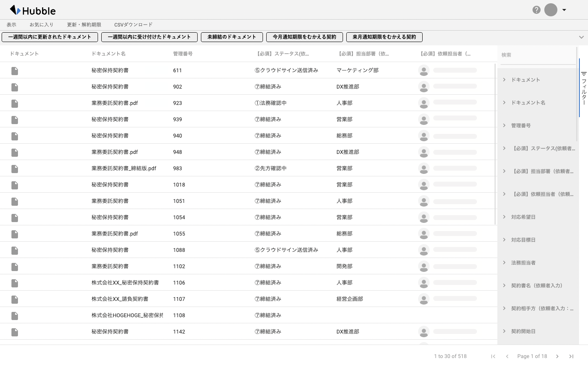
Task: Click the Hubble logo
Action: pyautogui.click(x=33, y=10)
